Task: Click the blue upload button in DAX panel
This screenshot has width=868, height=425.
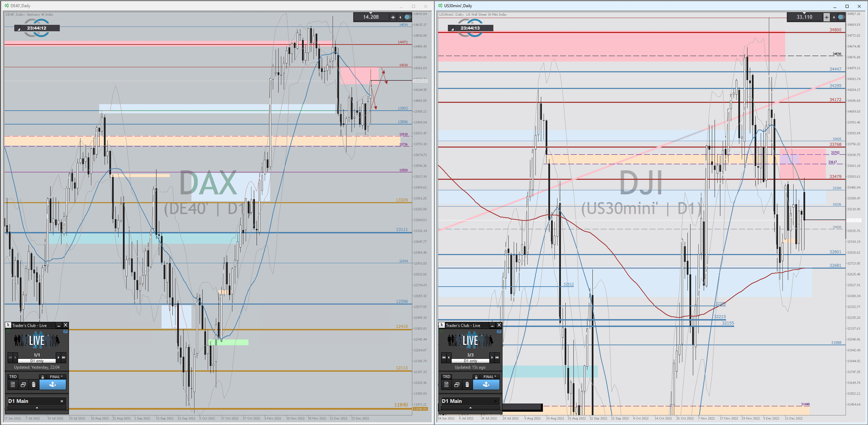Action: [53, 385]
